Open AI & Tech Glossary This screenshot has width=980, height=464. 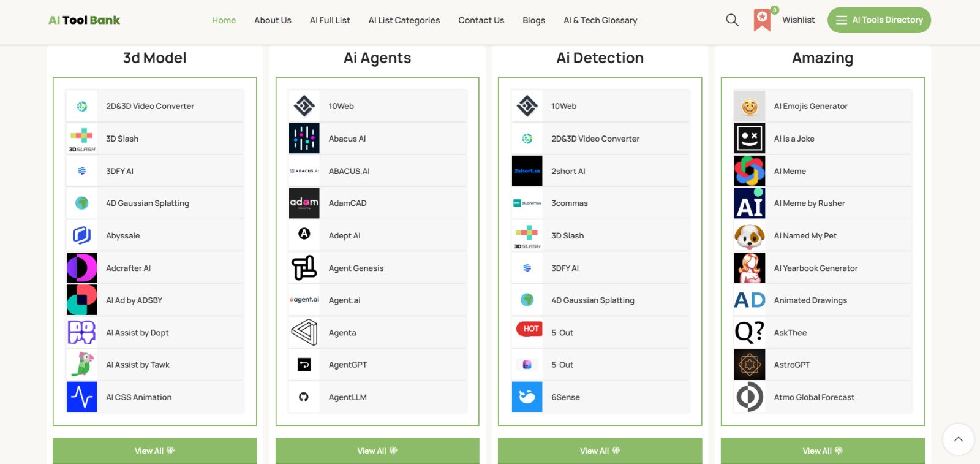600,20
